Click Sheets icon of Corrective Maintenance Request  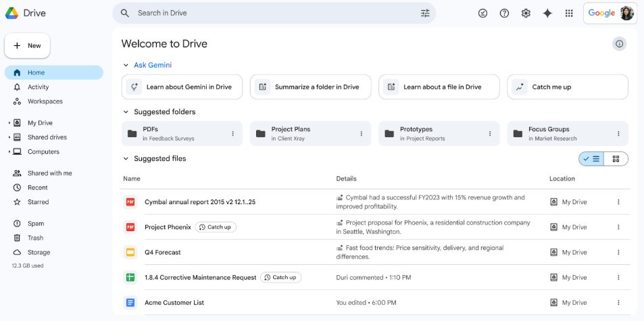point(130,278)
